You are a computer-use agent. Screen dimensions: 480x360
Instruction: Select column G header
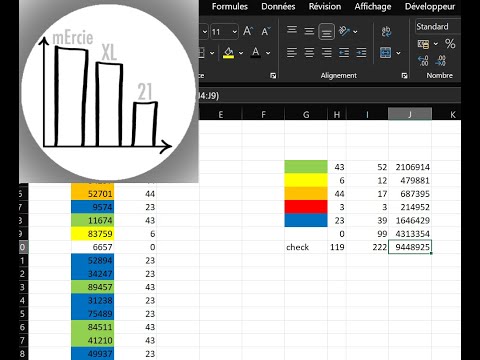coord(306,114)
